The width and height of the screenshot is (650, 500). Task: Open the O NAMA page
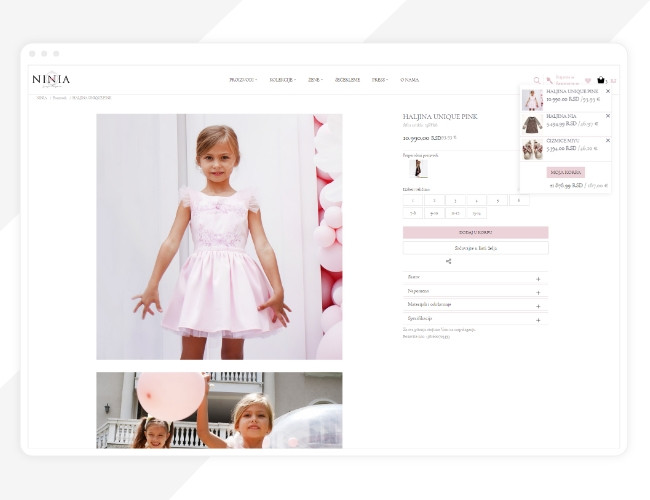pos(410,80)
